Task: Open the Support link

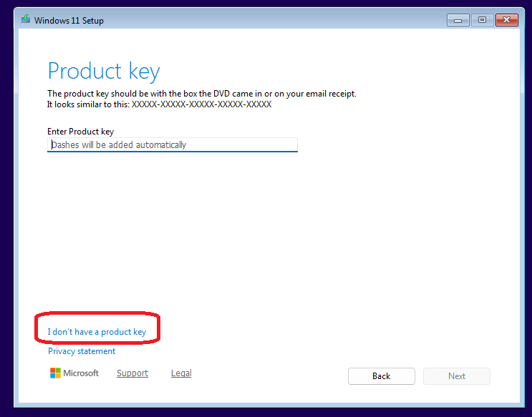Action: click(x=132, y=373)
